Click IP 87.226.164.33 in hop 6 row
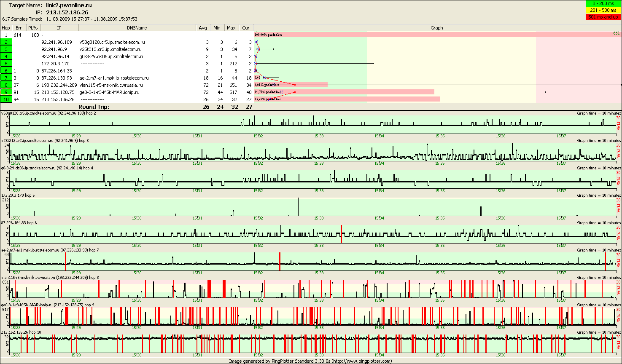This screenshot has width=622, height=364. point(57,71)
